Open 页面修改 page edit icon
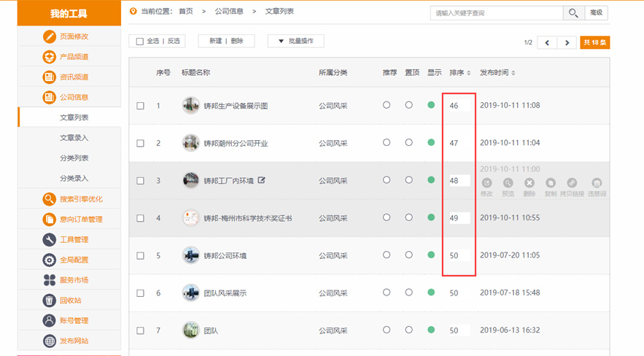The image size is (644, 356). click(x=50, y=36)
